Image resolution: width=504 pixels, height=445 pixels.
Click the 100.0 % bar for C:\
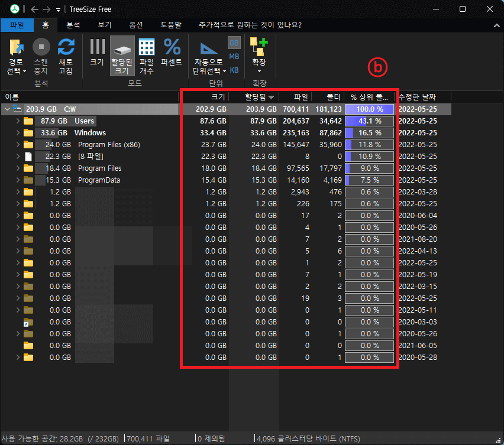[369, 109]
